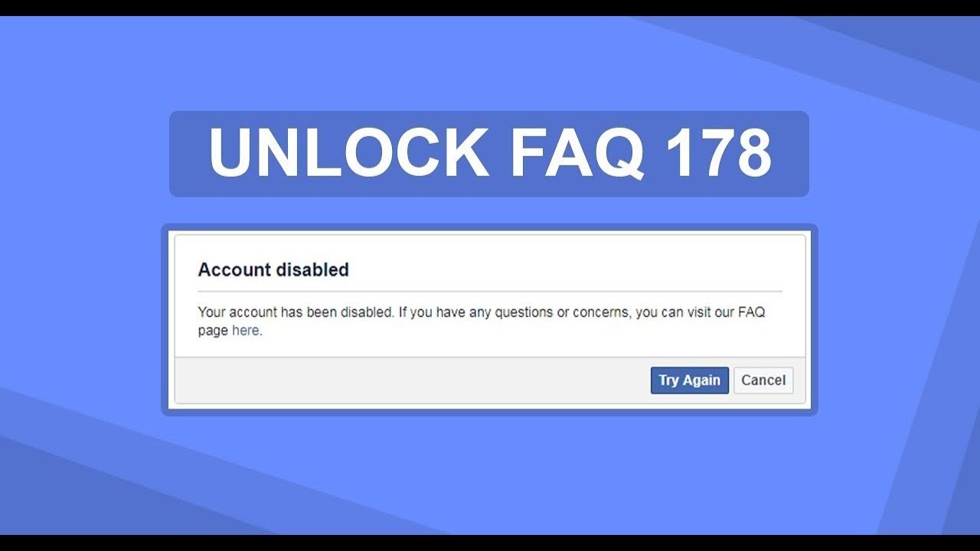Click the word "disabled" in the dialog heading

tap(313, 269)
